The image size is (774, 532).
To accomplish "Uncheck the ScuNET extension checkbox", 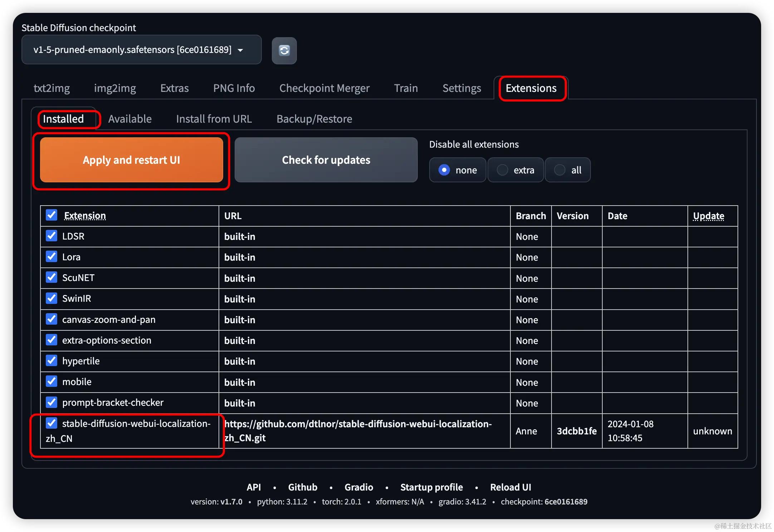I will click(52, 277).
